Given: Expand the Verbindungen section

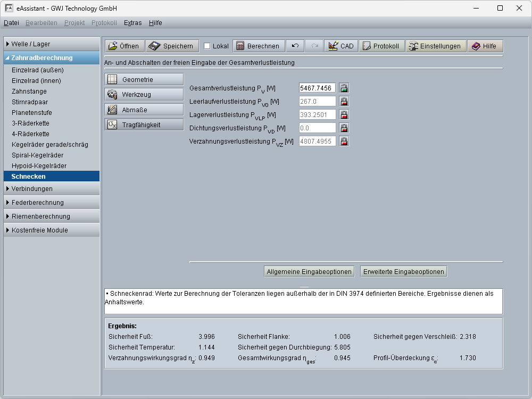Looking at the screenshot, I should 52,189.
